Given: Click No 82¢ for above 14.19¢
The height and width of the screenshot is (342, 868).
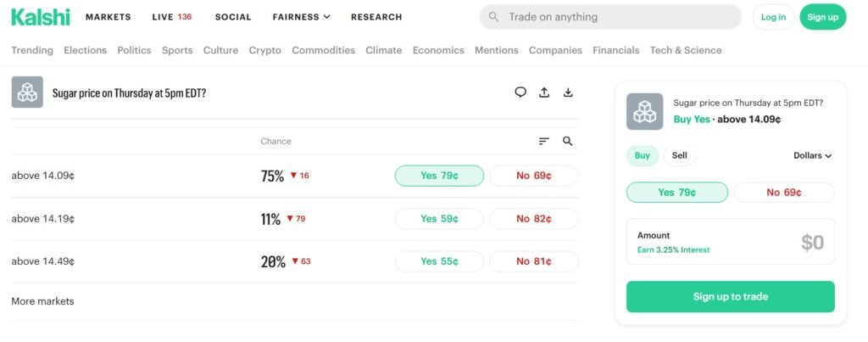Looking at the screenshot, I should (534, 219).
